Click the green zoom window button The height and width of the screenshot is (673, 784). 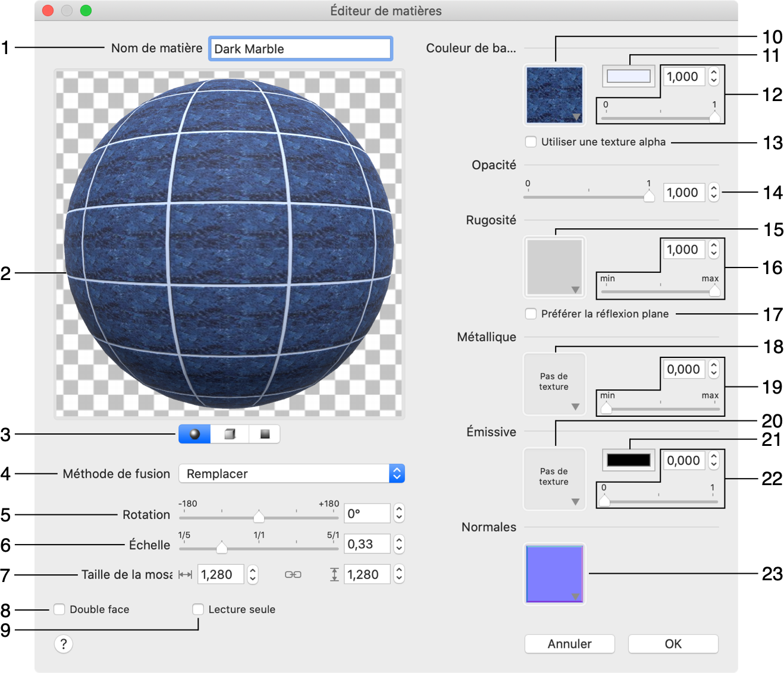[86, 11]
